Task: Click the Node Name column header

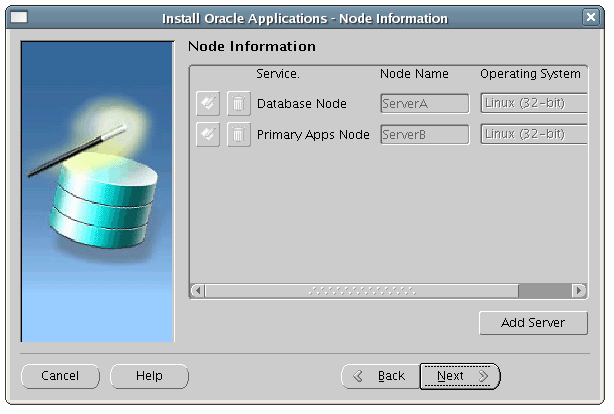Action: click(414, 74)
